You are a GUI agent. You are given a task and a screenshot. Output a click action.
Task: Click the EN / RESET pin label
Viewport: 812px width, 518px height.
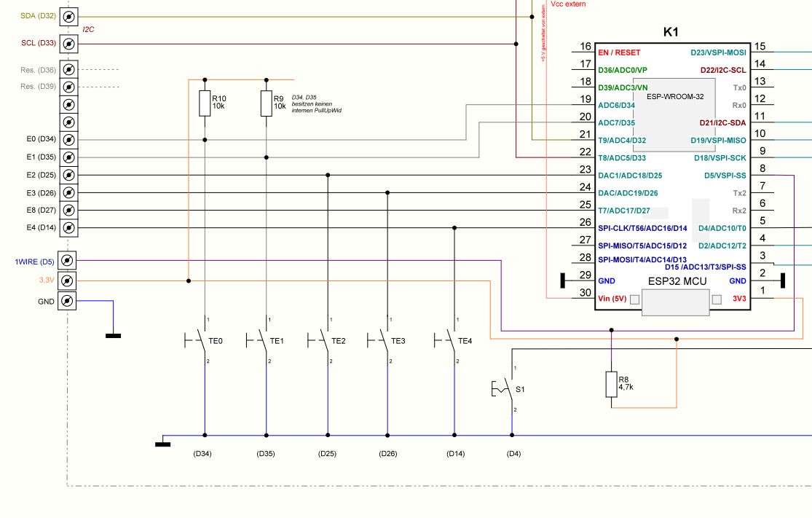(x=619, y=52)
